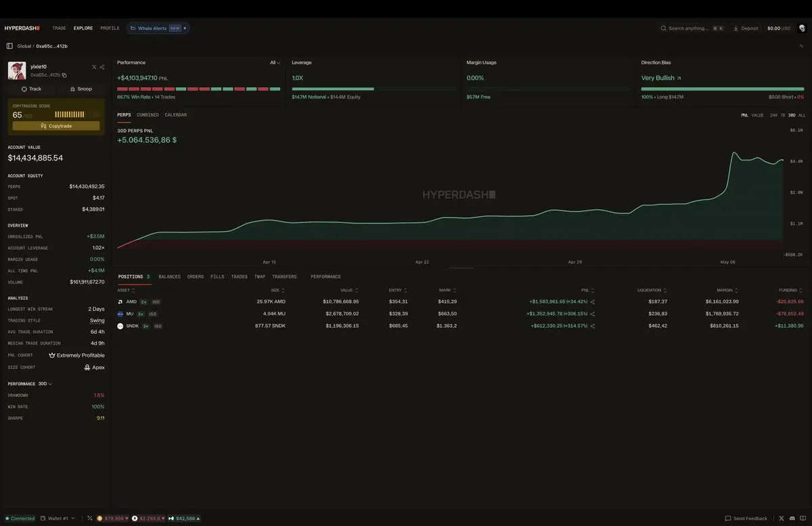Image resolution: width=812 pixels, height=526 pixels.
Task: Toggle the sidebar panel icon beside Global
Action: click(9, 46)
